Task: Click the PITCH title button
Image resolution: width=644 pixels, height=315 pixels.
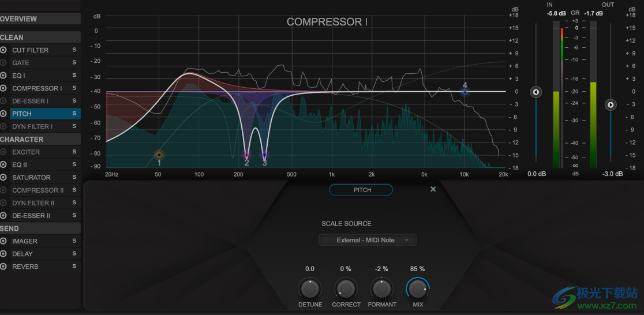Action: 361,190
